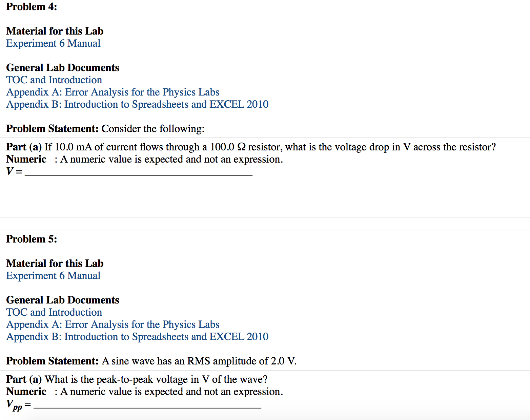Click General Lab Documents heading in Problem 5
The image size is (530, 420).
pyautogui.click(x=63, y=300)
